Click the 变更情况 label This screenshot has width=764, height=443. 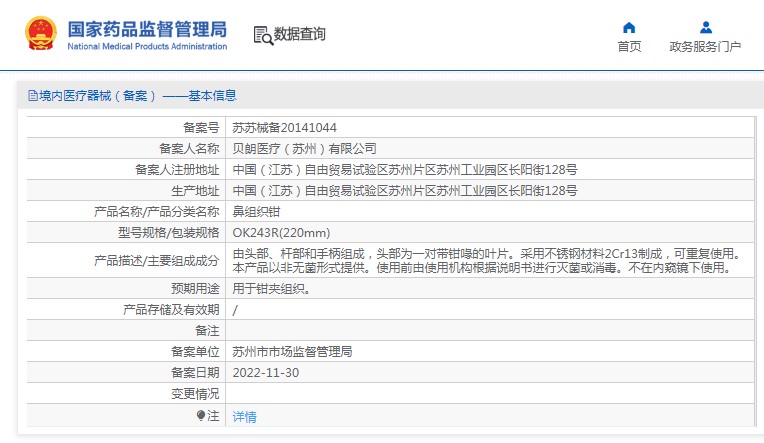[x=195, y=393]
